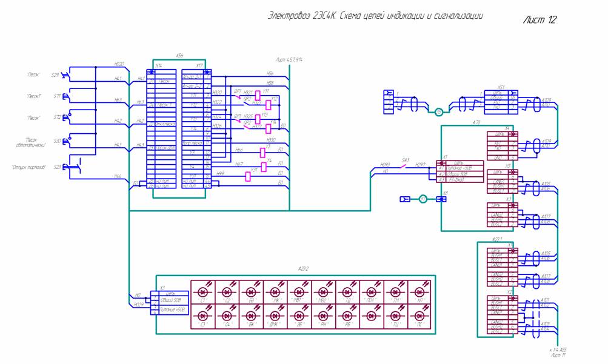Image resolution: width=608 pixels, height=364 pixels.
Task: Click the 'Отпуск тормозов' label
Action: [28, 167]
